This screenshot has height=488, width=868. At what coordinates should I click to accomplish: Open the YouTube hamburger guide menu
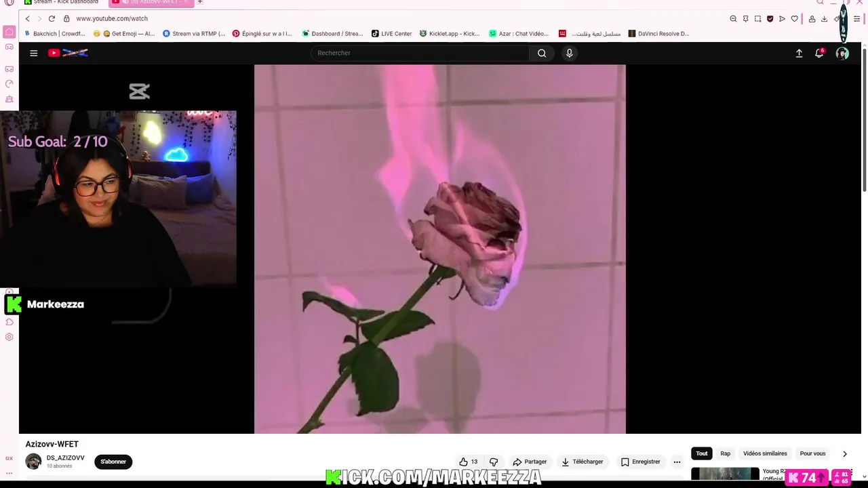pos(33,53)
